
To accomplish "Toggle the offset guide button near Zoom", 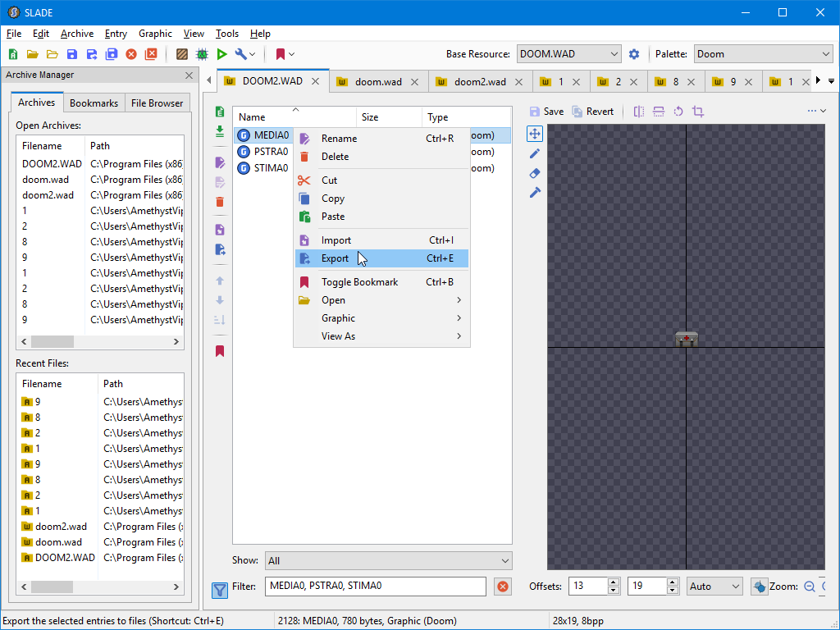I will tap(759, 587).
